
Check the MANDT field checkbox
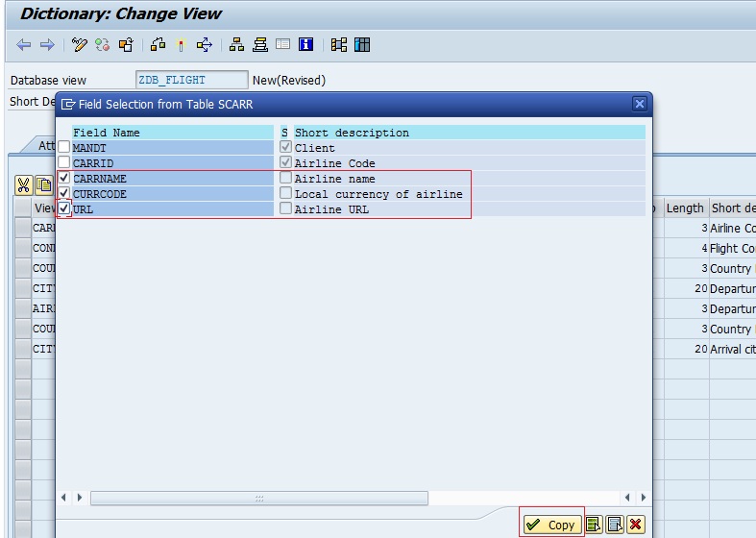point(64,148)
